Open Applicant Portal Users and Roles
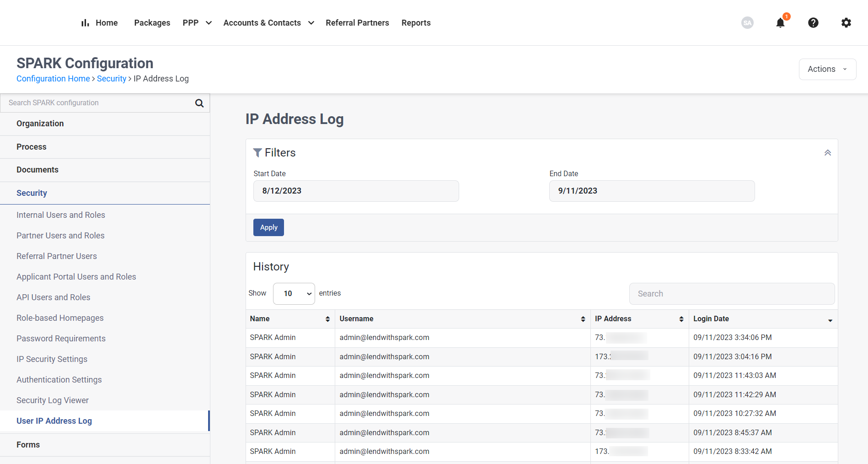 point(76,277)
